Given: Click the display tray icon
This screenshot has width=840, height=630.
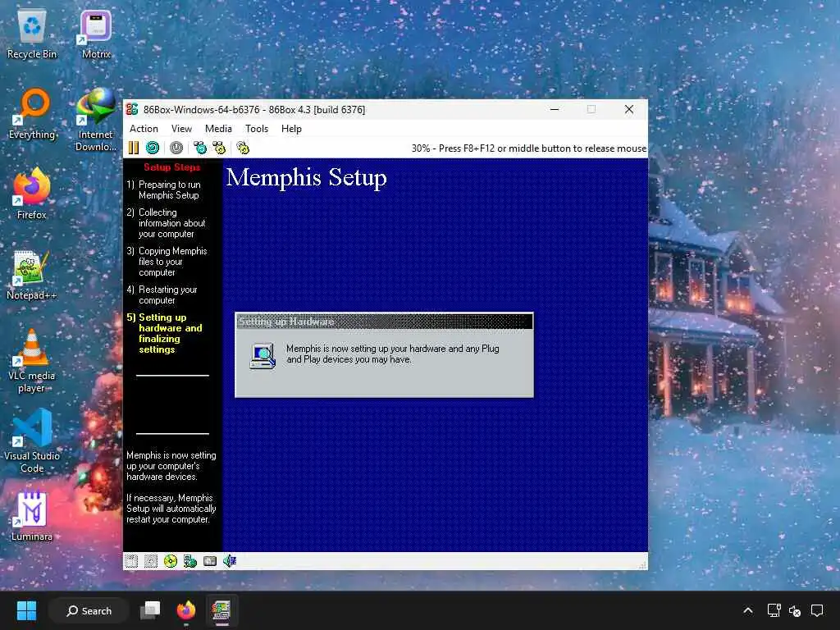Looking at the screenshot, I should [x=774, y=610].
